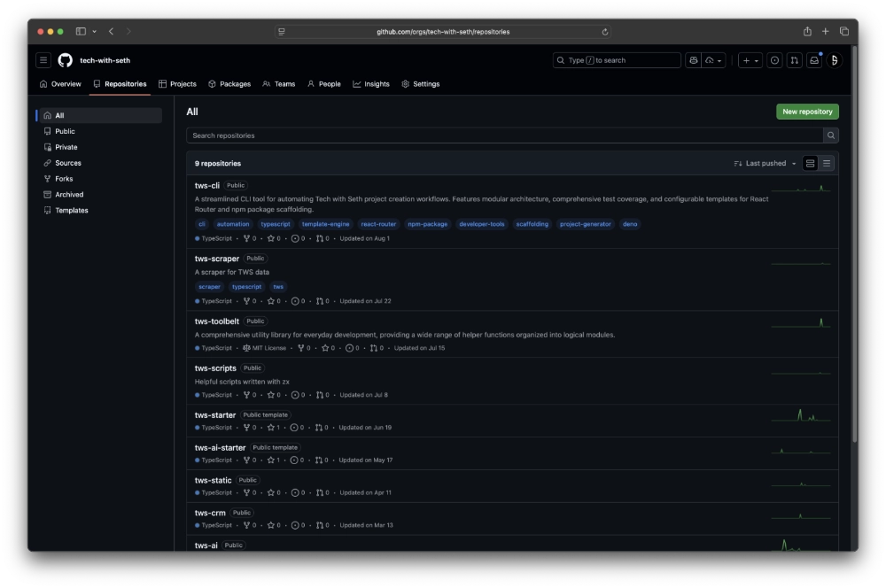Select the Archived filter in the sidebar
This screenshot has height=588, width=886.
pyautogui.click(x=69, y=194)
